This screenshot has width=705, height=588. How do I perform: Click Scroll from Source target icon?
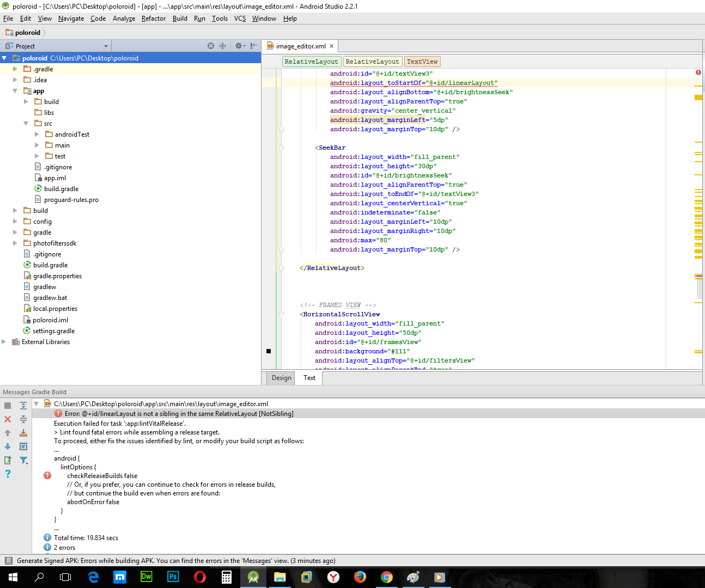211,46
